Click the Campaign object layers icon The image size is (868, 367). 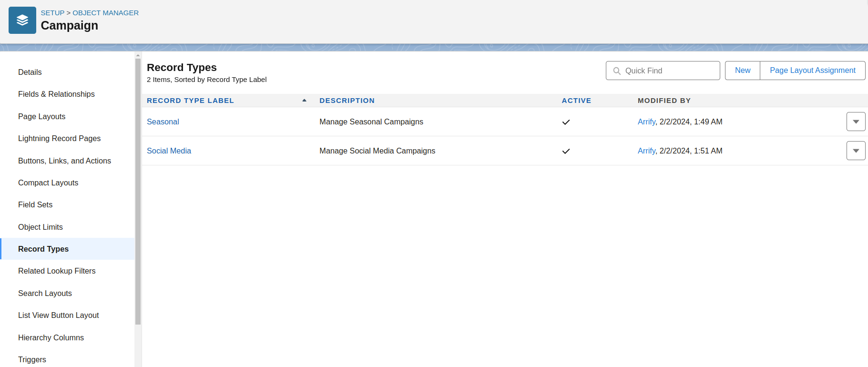pos(22,20)
